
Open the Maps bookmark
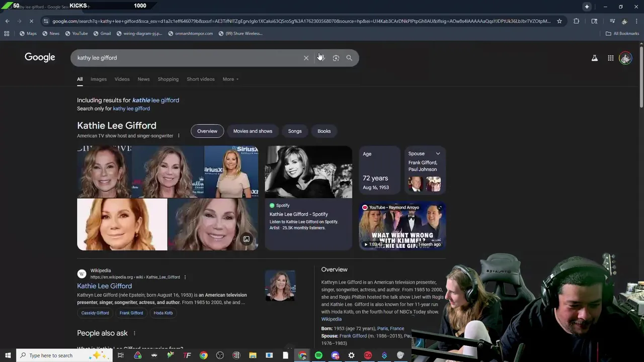28,34
